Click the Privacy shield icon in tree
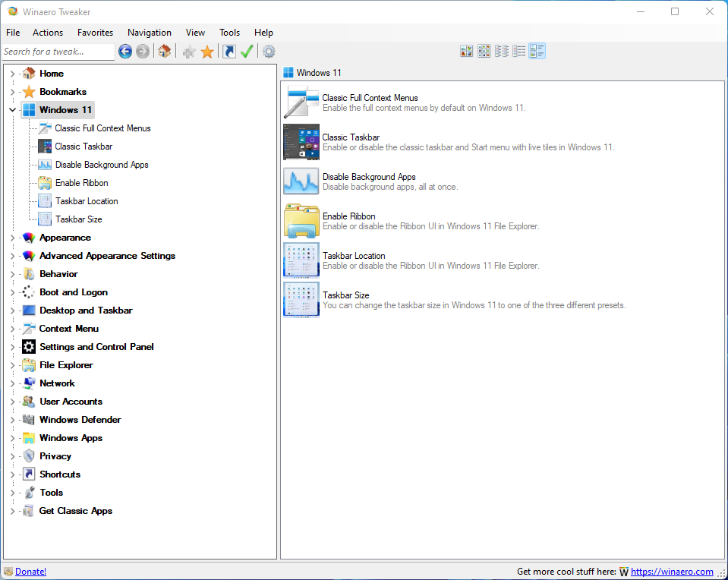This screenshot has width=728, height=580. coord(29,456)
